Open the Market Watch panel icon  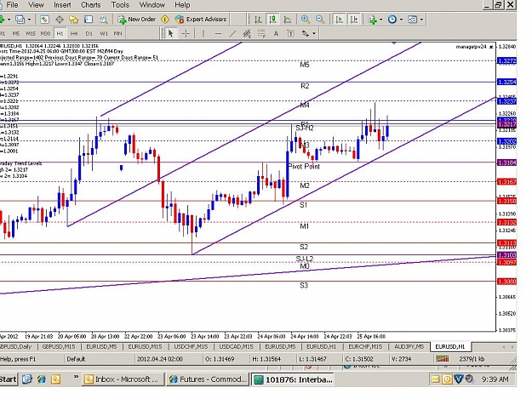44,20
